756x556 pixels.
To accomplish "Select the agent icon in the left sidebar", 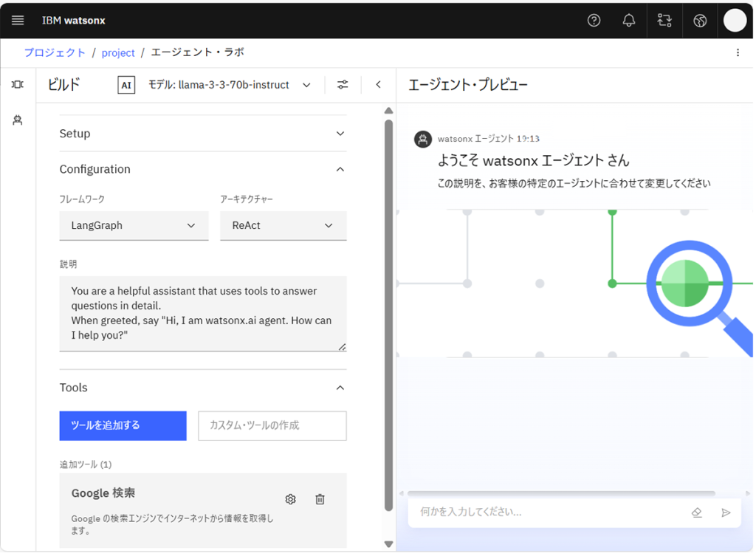I will click(x=17, y=120).
